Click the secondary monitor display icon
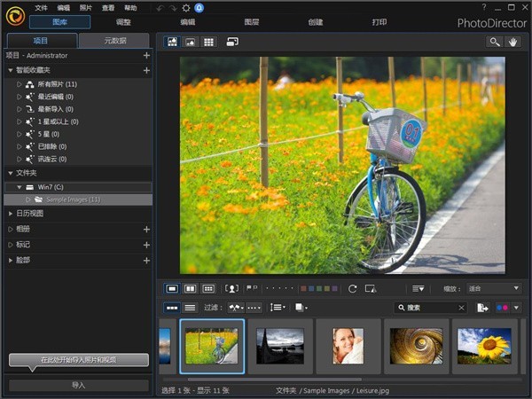This screenshot has height=399, width=532. [232, 42]
